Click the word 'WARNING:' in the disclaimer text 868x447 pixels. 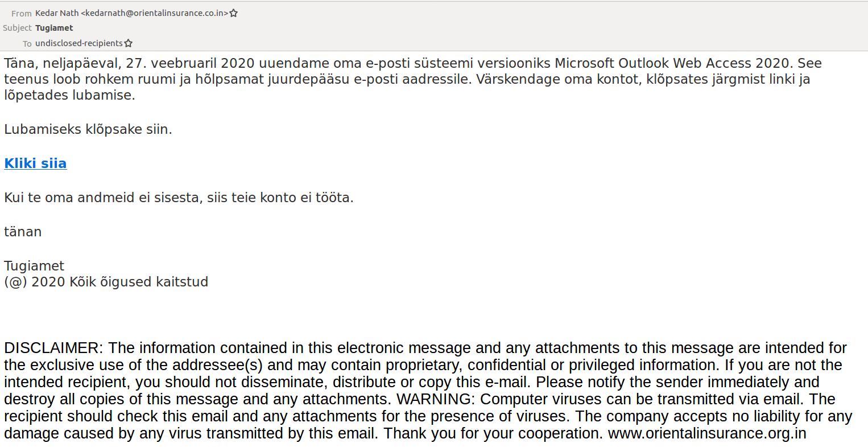coord(436,399)
